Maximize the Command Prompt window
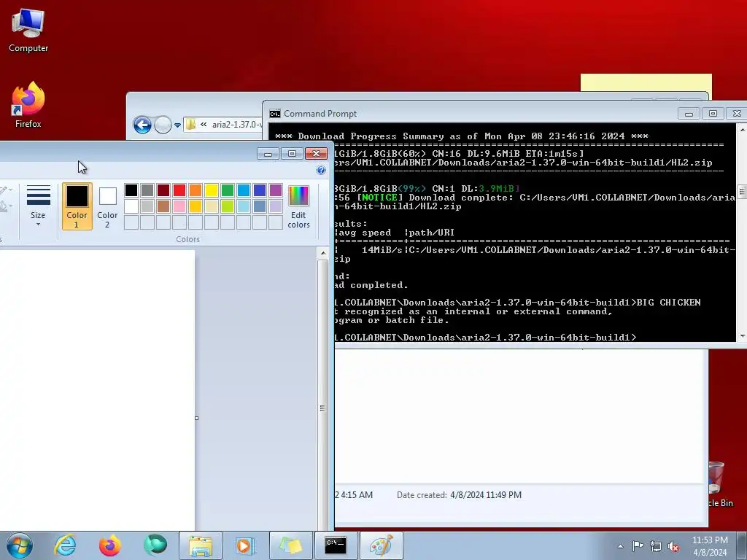This screenshot has width=747, height=560. pos(713,113)
